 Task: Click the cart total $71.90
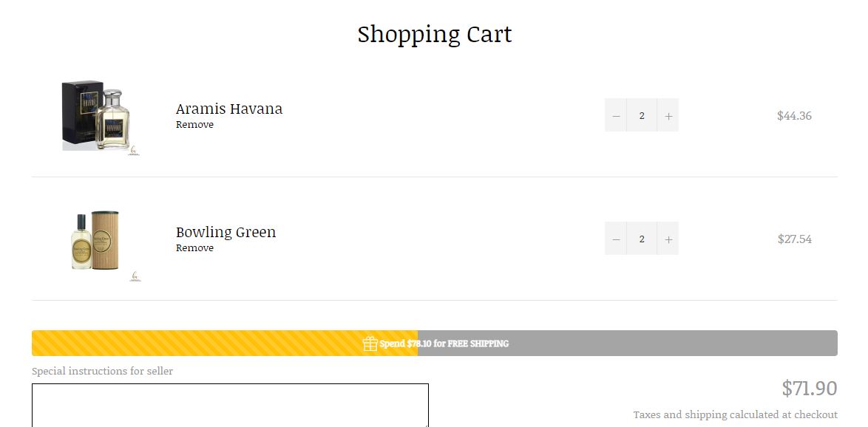click(809, 389)
